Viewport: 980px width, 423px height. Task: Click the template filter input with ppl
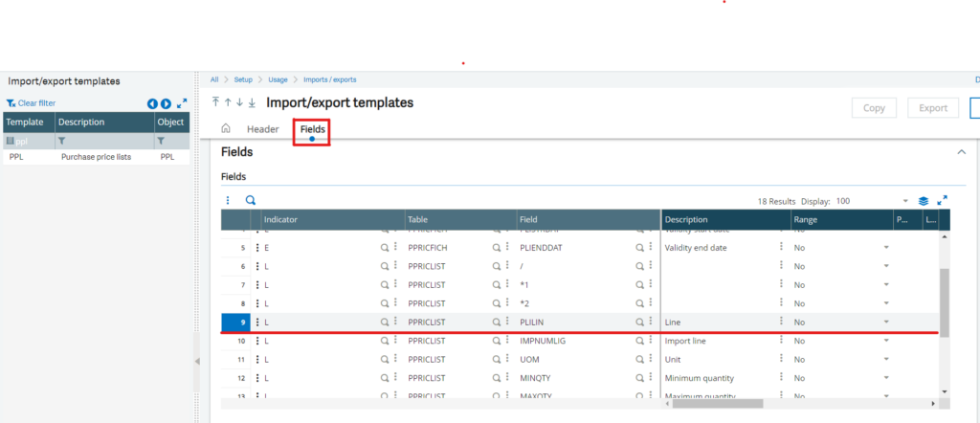[x=30, y=142]
